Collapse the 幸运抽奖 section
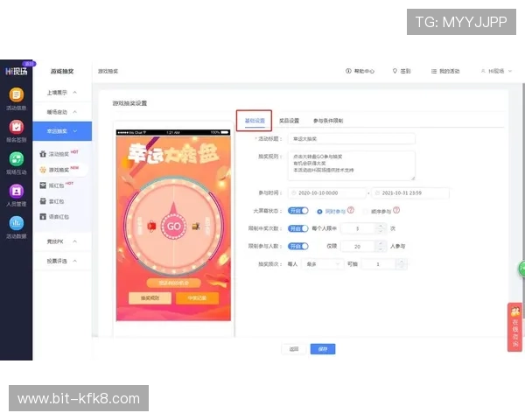The height and width of the screenshot is (420, 525). coord(62,131)
